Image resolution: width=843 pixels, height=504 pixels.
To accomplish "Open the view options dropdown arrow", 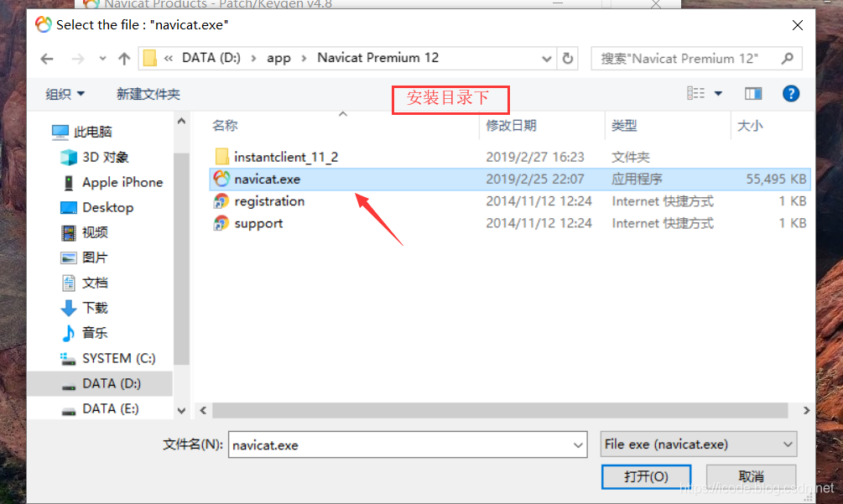I will click(x=718, y=94).
